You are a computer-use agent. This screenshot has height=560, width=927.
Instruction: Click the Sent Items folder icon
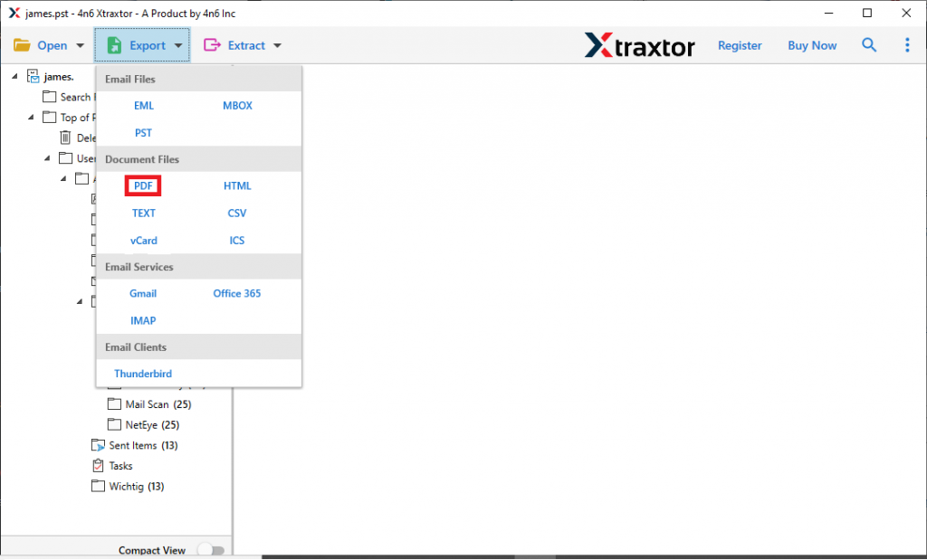pyautogui.click(x=98, y=444)
